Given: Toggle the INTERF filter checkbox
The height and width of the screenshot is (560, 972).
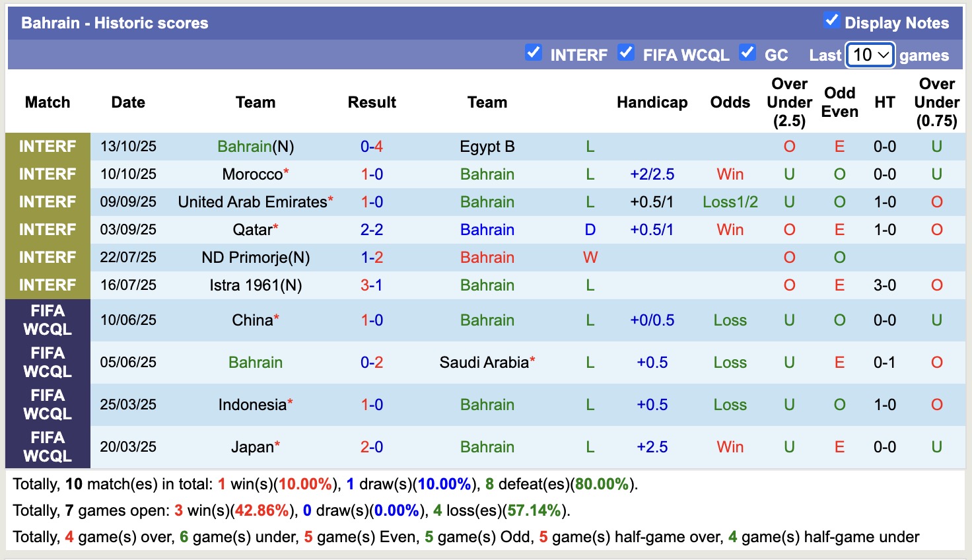Looking at the screenshot, I should click(x=534, y=53).
